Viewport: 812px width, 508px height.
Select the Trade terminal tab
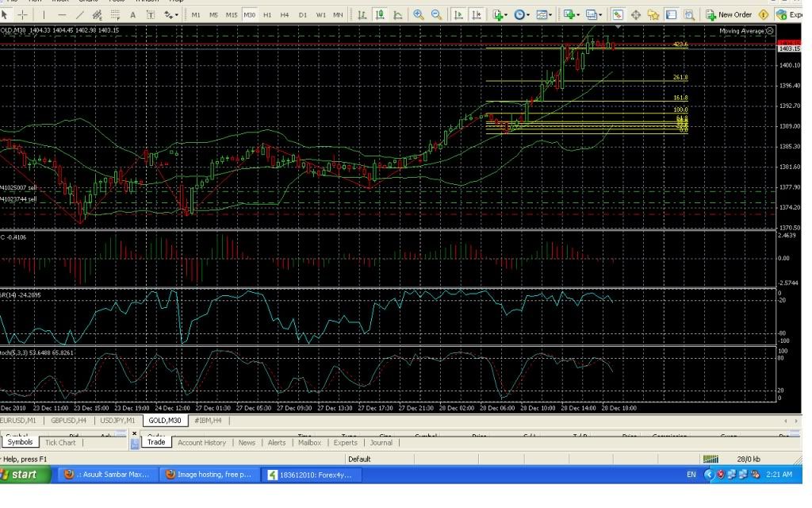click(x=156, y=442)
